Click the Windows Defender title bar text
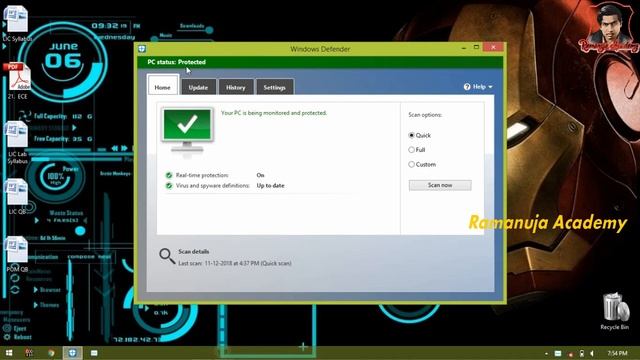 (x=320, y=49)
